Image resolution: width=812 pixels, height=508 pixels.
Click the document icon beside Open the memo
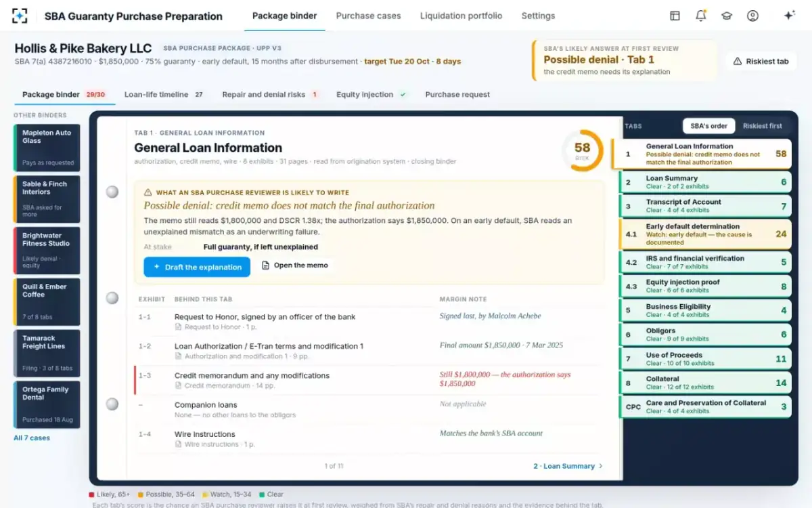265,266
